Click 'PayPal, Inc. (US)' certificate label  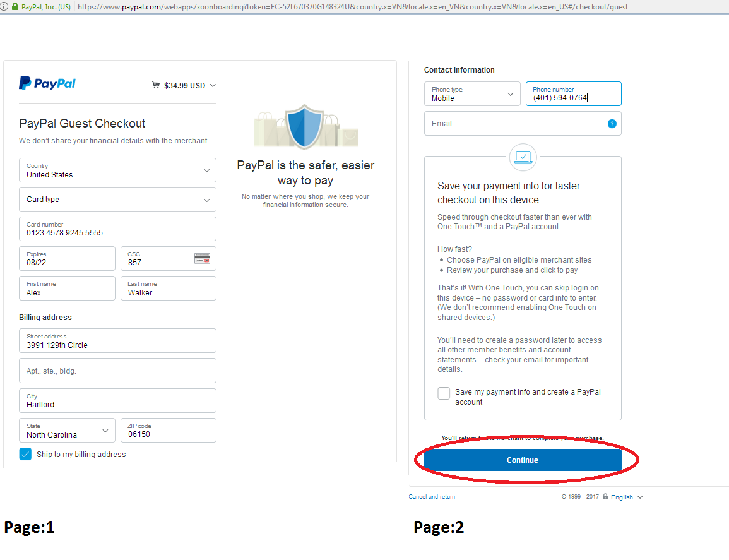click(x=46, y=7)
